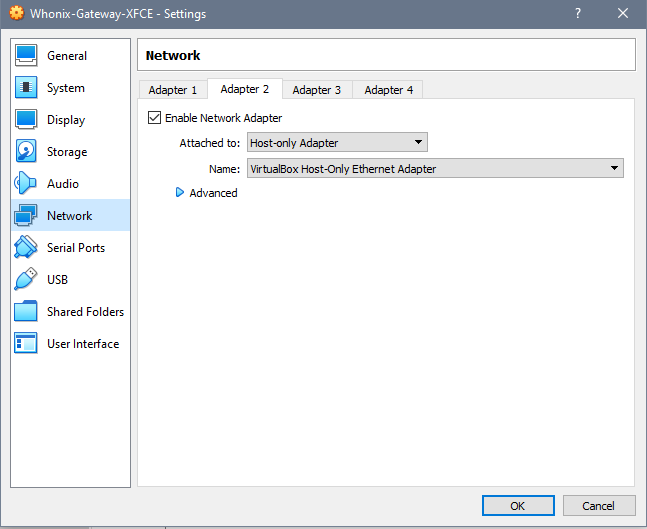Open the General settings icon

click(x=27, y=56)
